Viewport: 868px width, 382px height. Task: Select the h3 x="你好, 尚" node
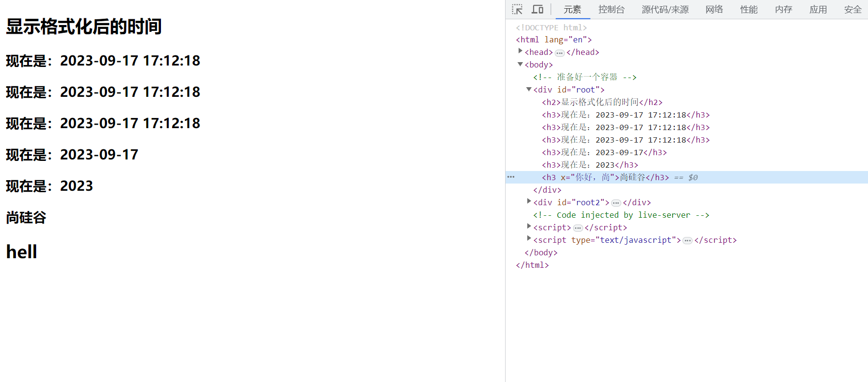(605, 177)
